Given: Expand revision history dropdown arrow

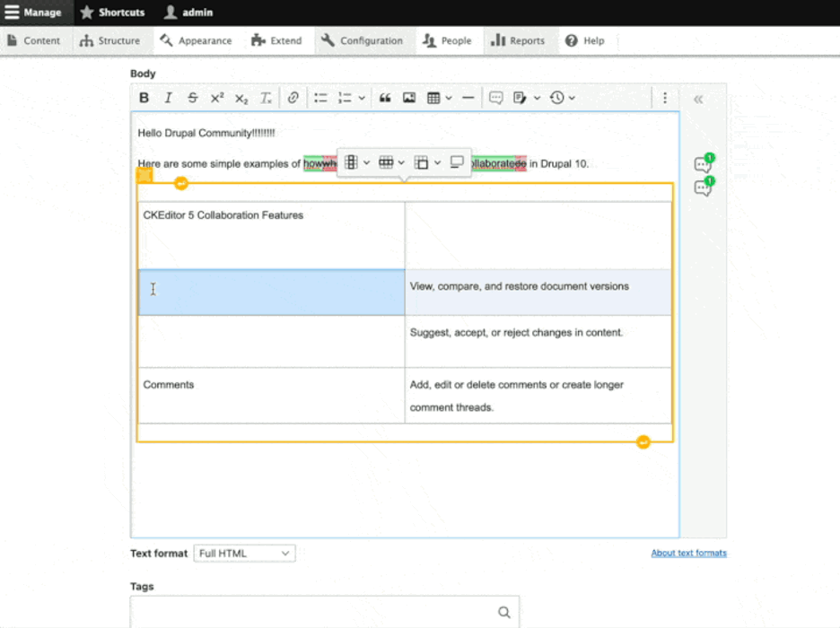Looking at the screenshot, I should click(573, 98).
